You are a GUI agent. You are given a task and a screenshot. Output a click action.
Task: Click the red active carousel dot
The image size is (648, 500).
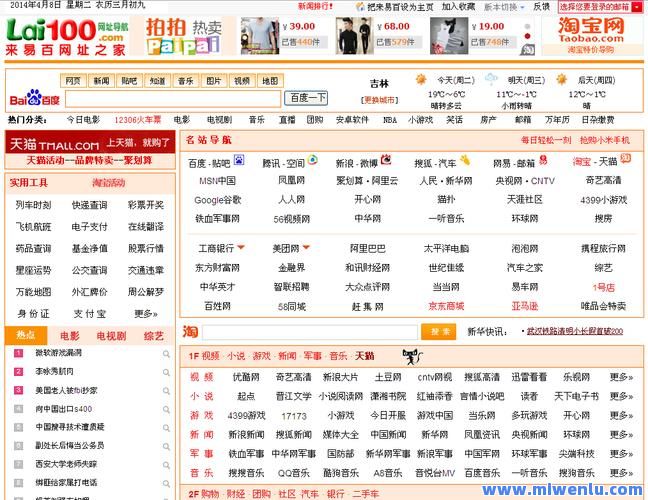527,36
